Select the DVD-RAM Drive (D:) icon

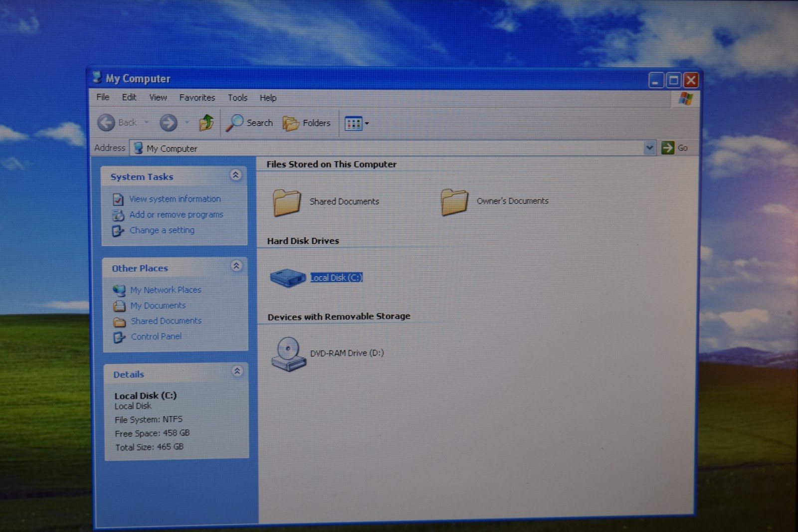(288, 354)
